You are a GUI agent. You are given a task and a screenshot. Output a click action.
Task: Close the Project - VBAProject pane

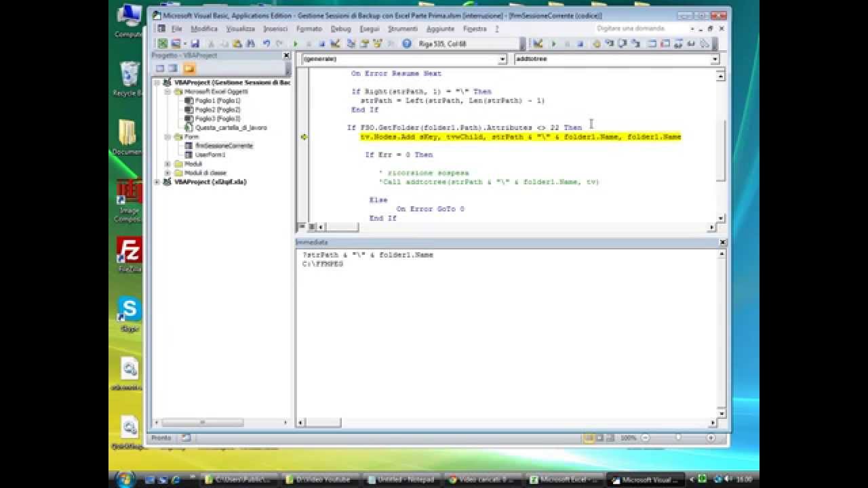coord(286,56)
